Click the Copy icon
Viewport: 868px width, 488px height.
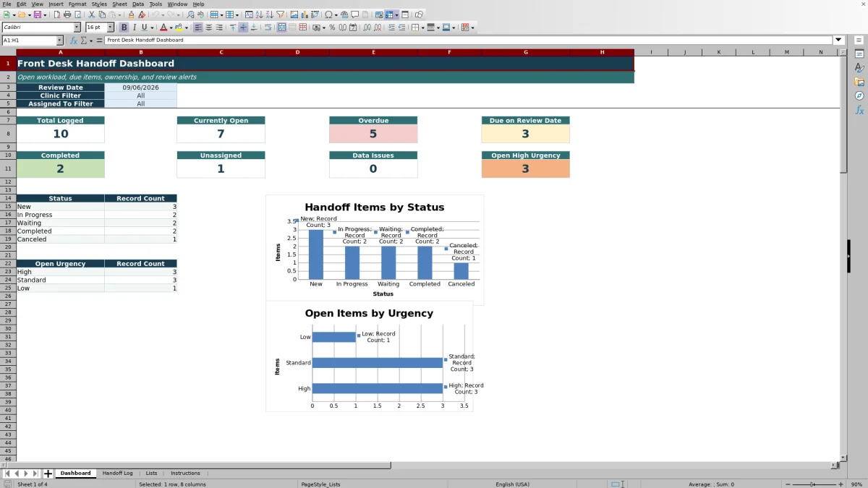coord(102,14)
